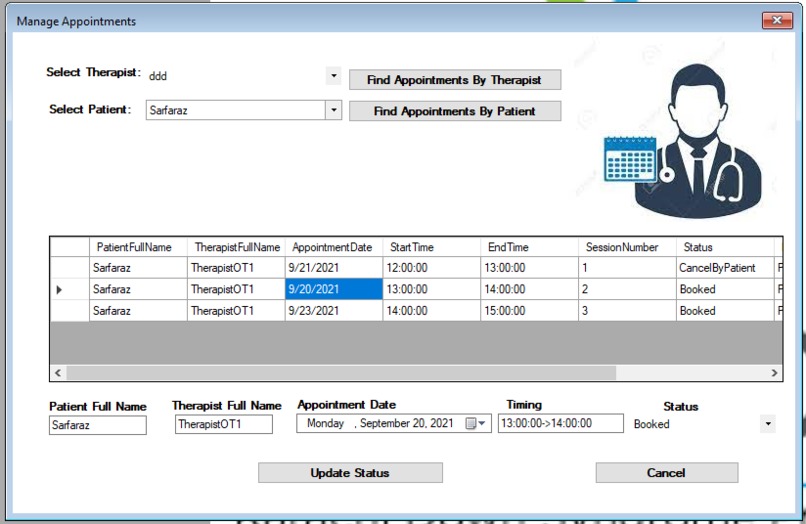Click Sarfaraz cell in the 9/21/2021 row
Image resolution: width=806 pixels, height=524 pixels.
pos(138,268)
